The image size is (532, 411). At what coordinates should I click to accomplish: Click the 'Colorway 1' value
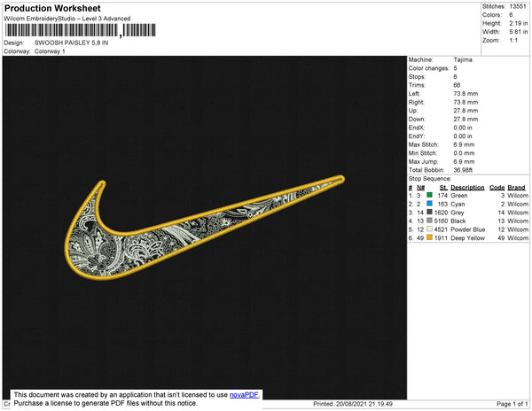tap(50, 51)
